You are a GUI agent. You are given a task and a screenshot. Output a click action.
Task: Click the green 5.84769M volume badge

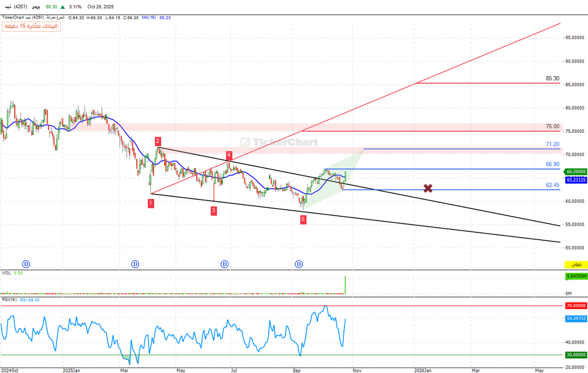click(x=576, y=277)
